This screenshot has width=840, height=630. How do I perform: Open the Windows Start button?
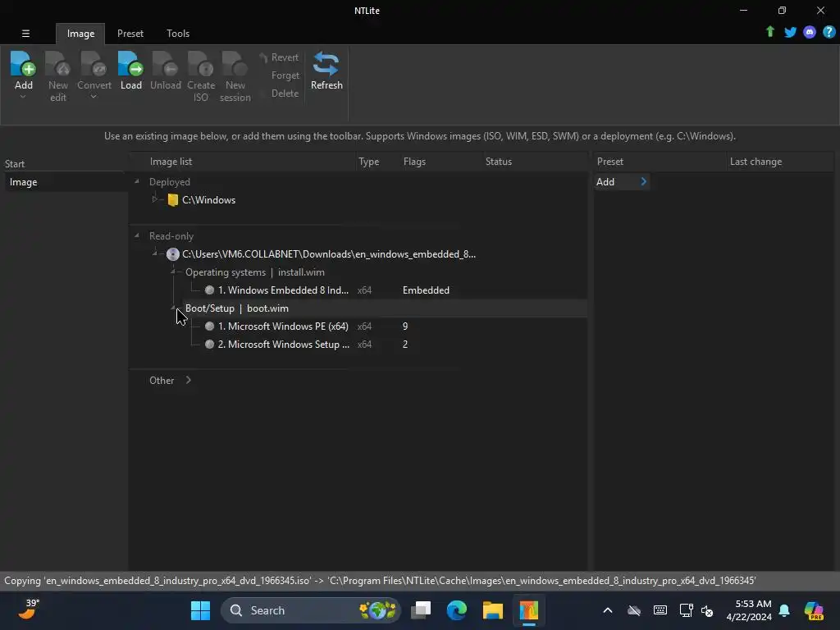coord(200,610)
